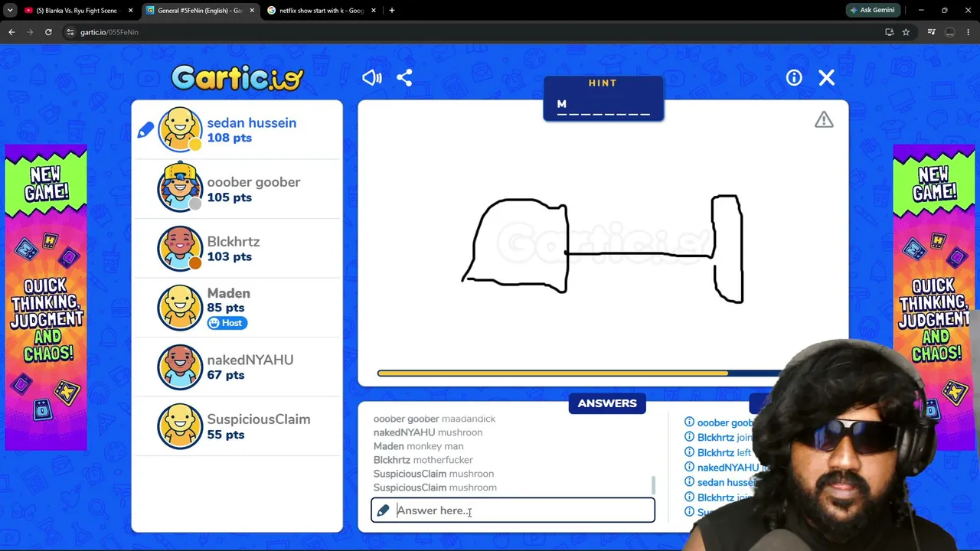
Task: Click the pencil icon in the answer box
Action: tap(384, 510)
